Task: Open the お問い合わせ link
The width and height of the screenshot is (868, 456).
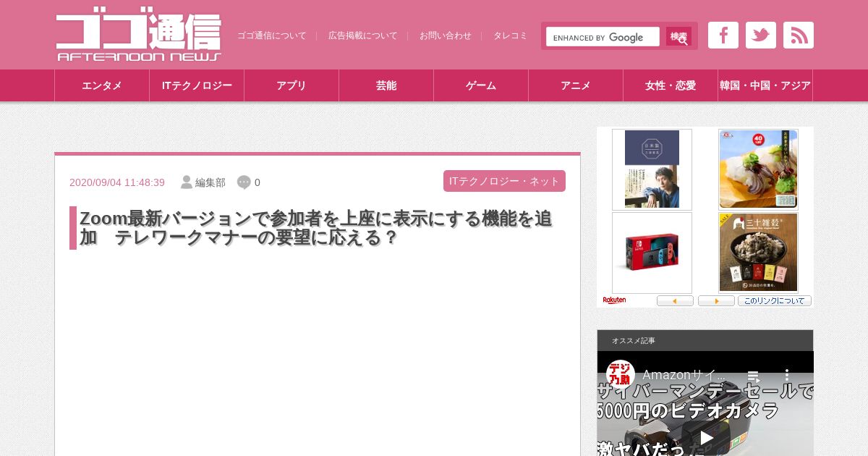Action: (x=446, y=35)
